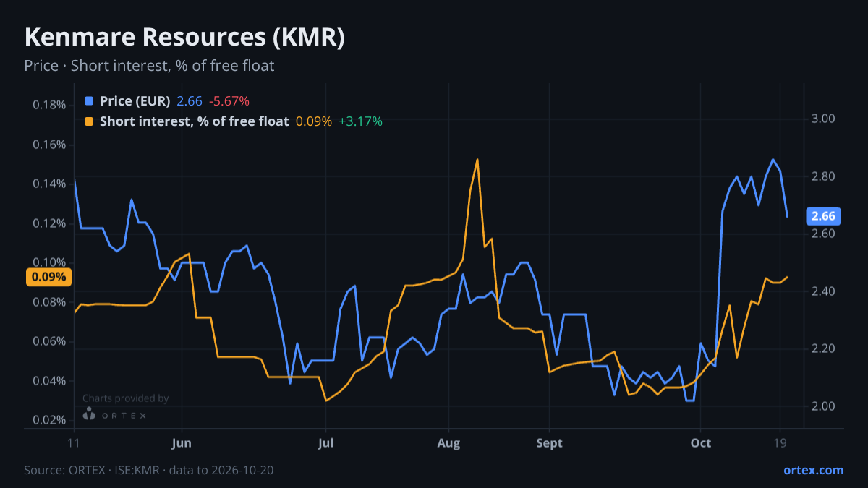The height and width of the screenshot is (488, 868).
Task: Click the orange 0.09% marker on the left axis
Action: click(49, 277)
